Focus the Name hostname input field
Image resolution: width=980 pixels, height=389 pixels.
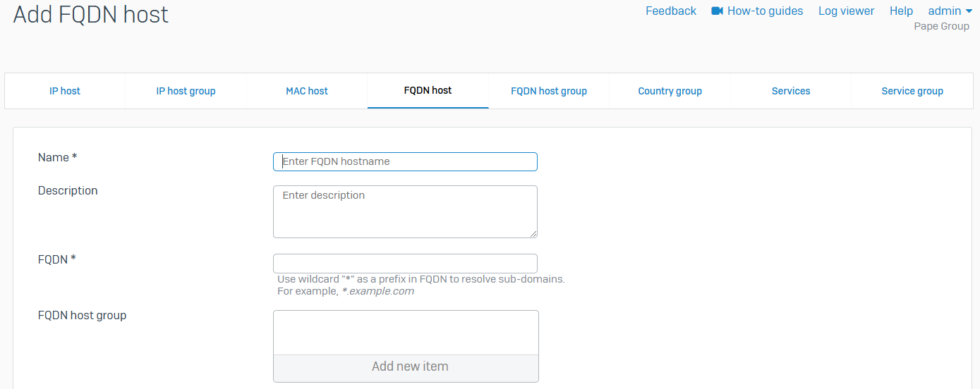[x=405, y=161]
